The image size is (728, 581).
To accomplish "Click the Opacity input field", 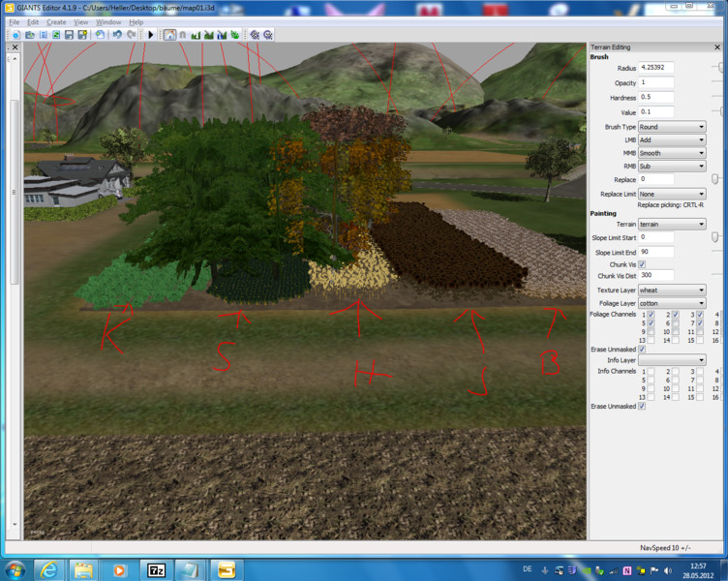I will (x=656, y=82).
